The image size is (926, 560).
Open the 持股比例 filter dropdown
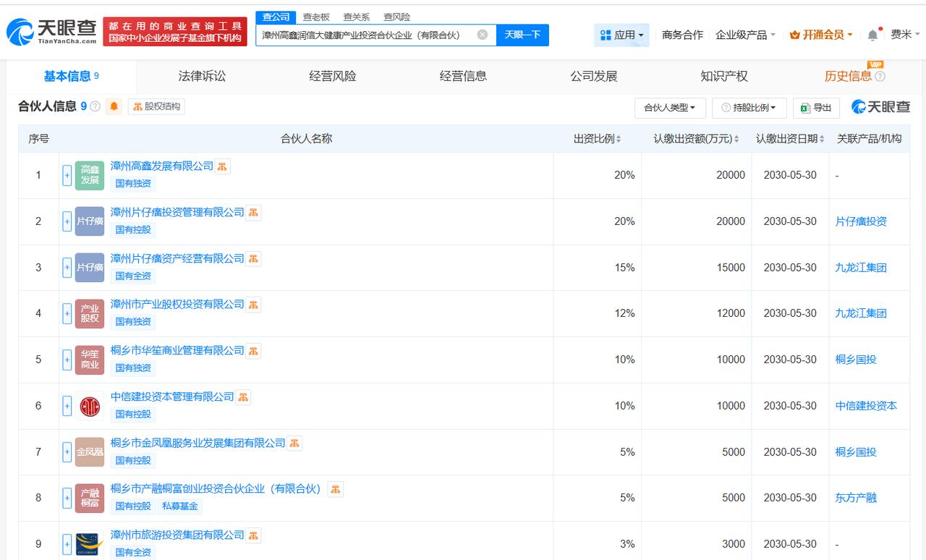[749, 108]
